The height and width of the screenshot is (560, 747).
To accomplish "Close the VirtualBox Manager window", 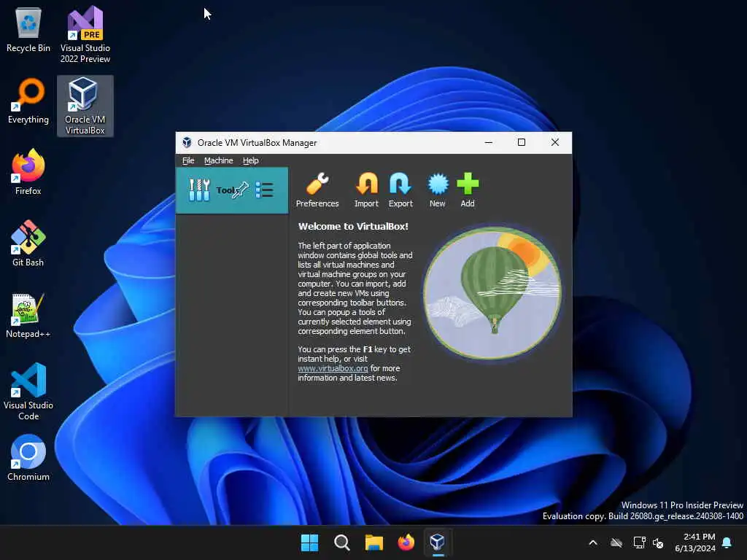I will pos(554,142).
